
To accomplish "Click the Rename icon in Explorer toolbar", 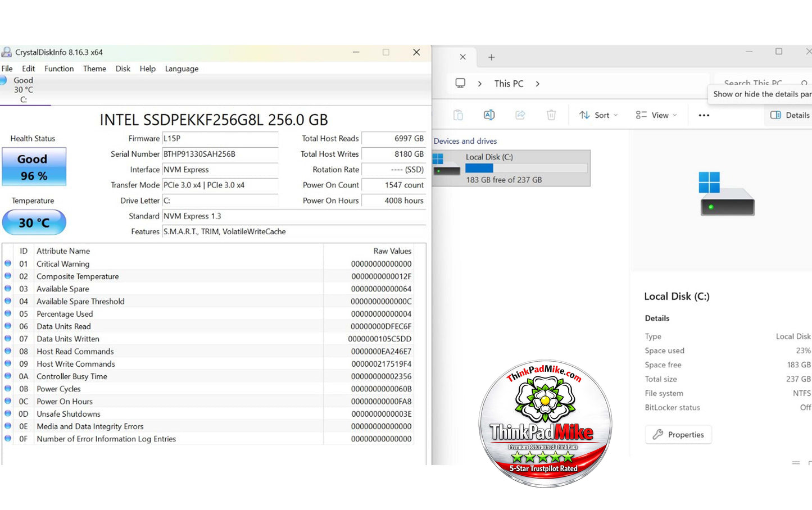I will [x=489, y=115].
